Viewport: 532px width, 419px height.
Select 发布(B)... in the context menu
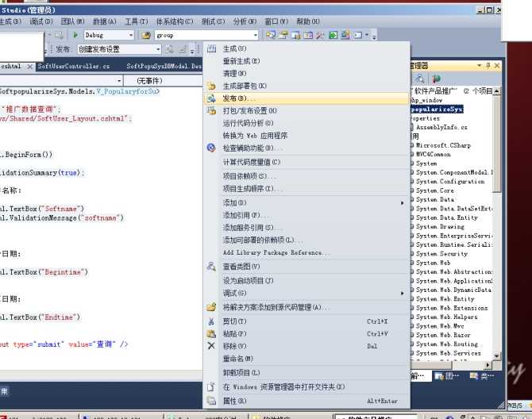(x=306, y=98)
